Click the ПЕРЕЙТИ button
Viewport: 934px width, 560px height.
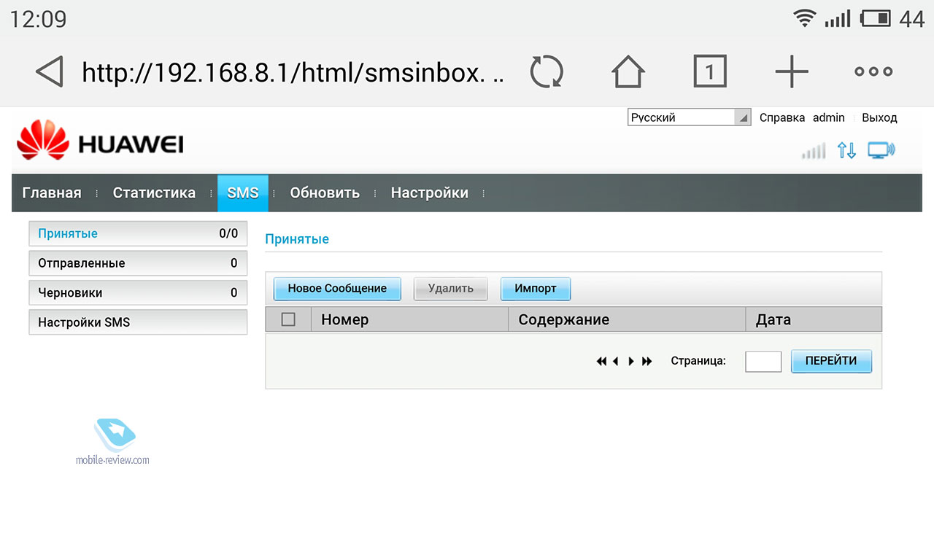click(x=831, y=362)
